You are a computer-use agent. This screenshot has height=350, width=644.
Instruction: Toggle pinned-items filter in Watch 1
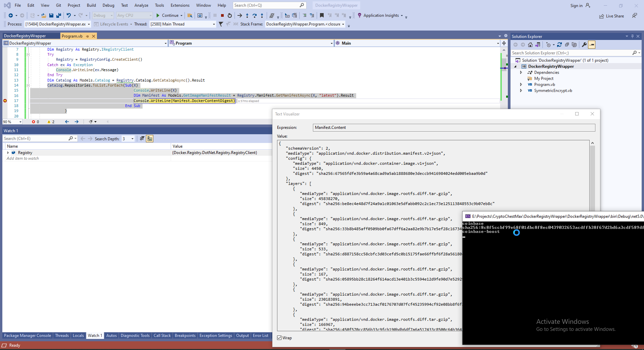[142, 139]
